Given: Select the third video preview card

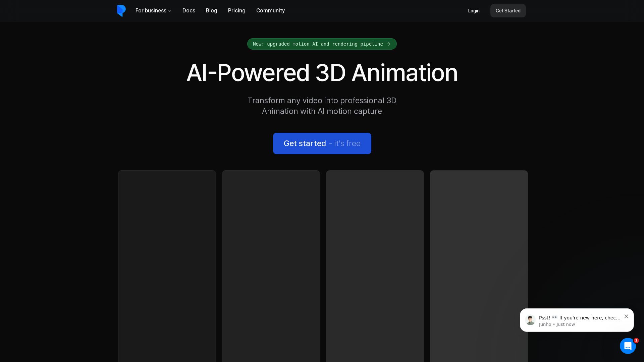Looking at the screenshot, I should click(x=375, y=265).
